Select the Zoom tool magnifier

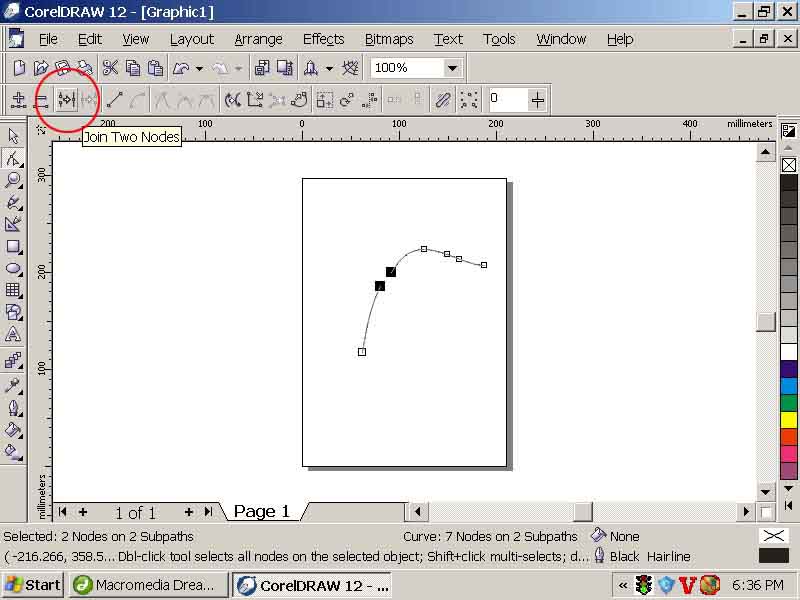pos(13,180)
